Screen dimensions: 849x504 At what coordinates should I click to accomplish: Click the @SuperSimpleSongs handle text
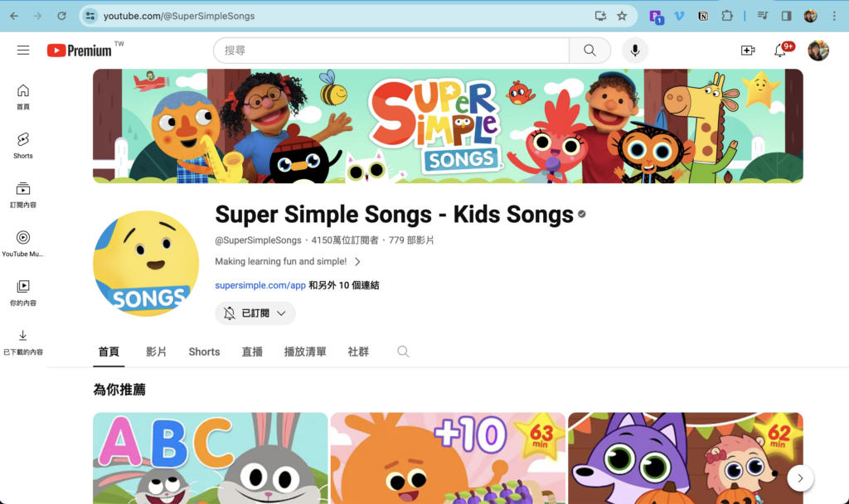pos(259,240)
